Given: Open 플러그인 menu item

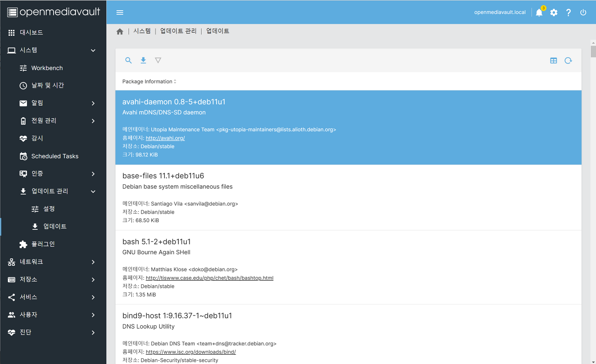Looking at the screenshot, I should click(x=53, y=244).
